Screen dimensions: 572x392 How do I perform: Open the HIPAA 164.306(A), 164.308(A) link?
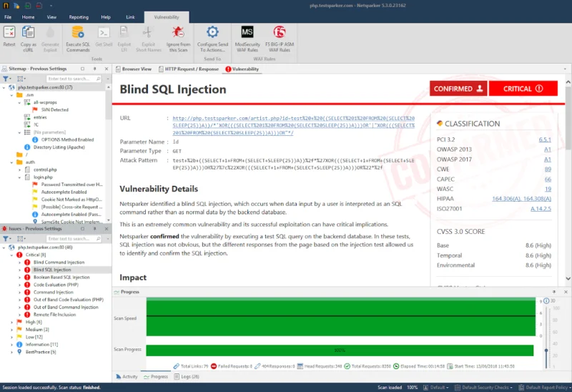(x=521, y=199)
